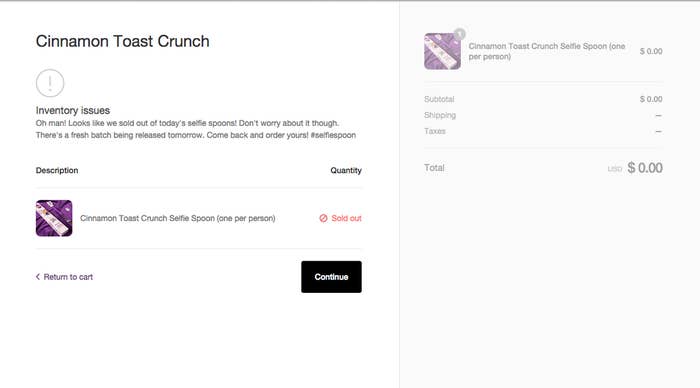Click the Description column header
This screenshot has width=700, height=388.
[x=57, y=170]
